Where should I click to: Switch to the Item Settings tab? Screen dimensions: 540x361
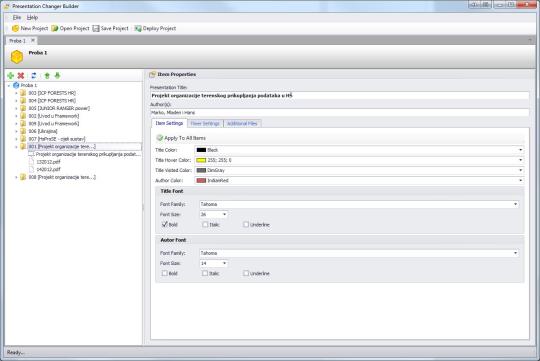coord(169,123)
